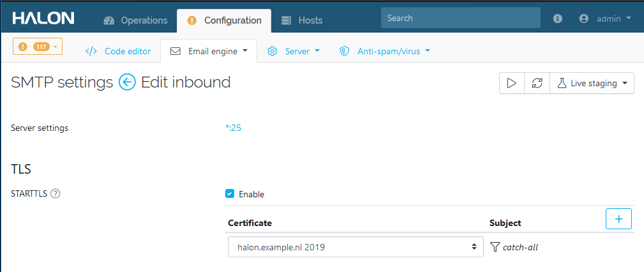Open the Live staging dropdown
The height and width of the screenshot is (272, 644).
(592, 83)
